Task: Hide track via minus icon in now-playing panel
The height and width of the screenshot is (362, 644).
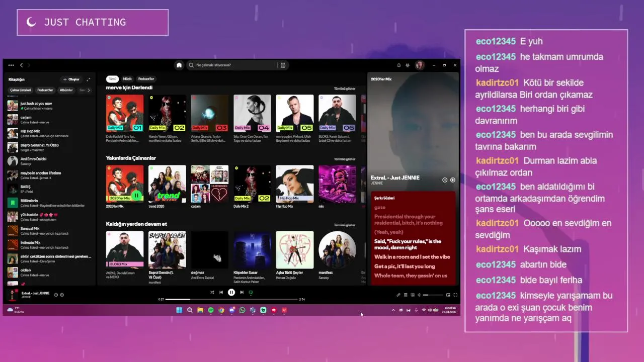Action: [445, 180]
